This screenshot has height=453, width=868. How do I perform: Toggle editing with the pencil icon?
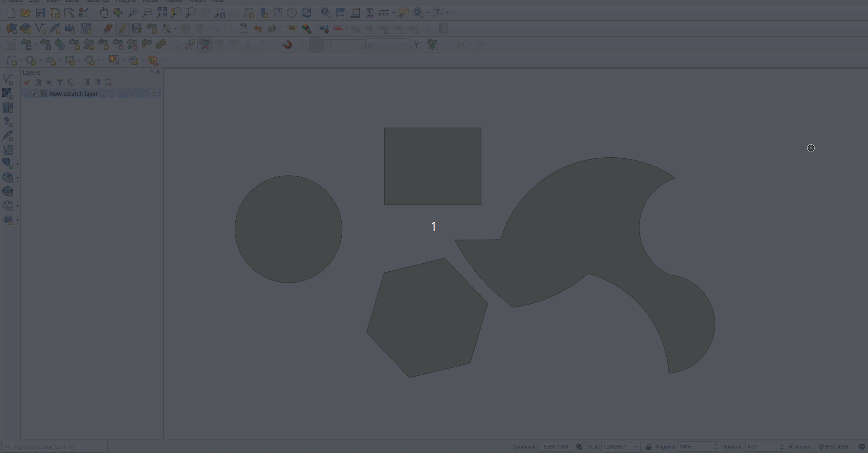pyautogui.click(x=122, y=28)
